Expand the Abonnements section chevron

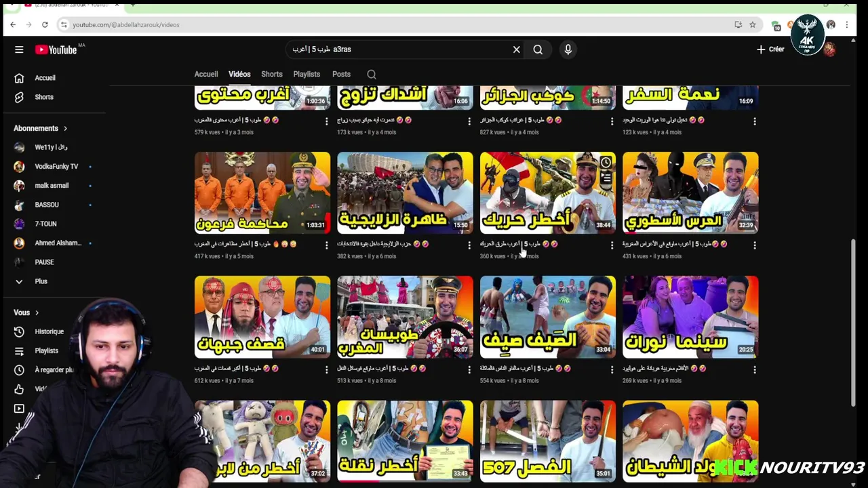(x=65, y=129)
